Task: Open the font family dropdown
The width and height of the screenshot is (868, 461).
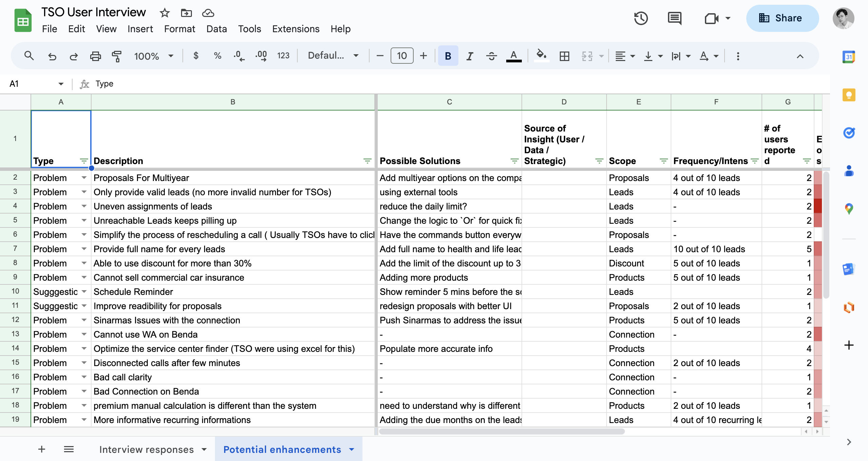Action: [333, 56]
